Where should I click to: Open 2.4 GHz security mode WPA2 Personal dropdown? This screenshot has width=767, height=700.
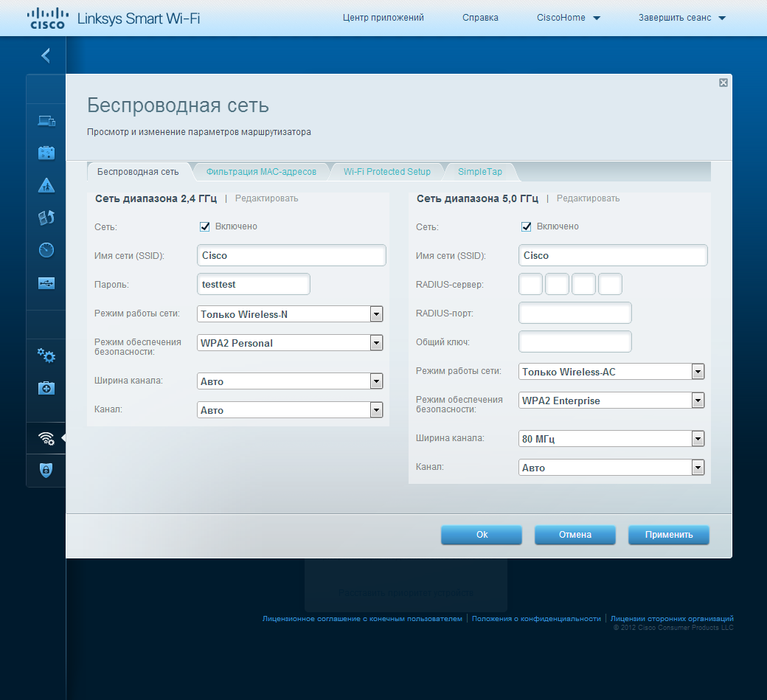pyautogui.click(x=290, y=343)
